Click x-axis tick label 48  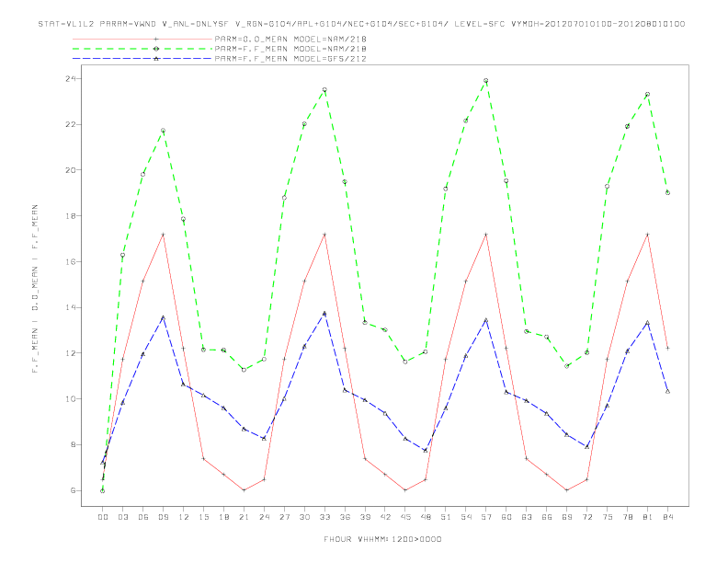[x=426, y=517]
